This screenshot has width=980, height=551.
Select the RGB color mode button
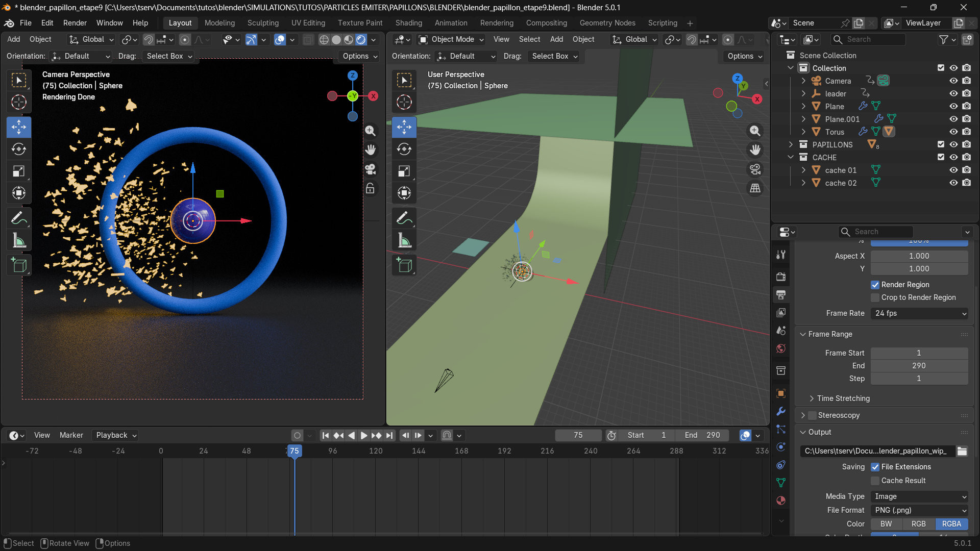pyautogui.click(x=918, y=524)
